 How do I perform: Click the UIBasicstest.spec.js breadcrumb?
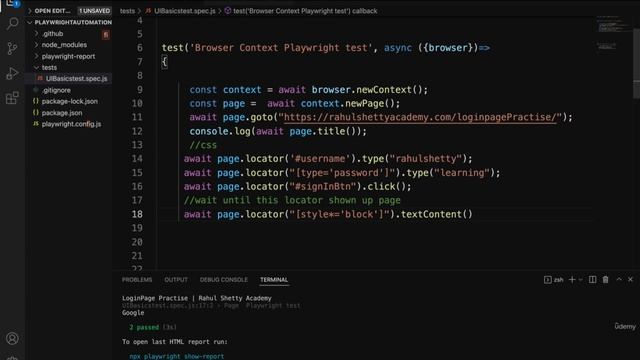tap(184, 11)
